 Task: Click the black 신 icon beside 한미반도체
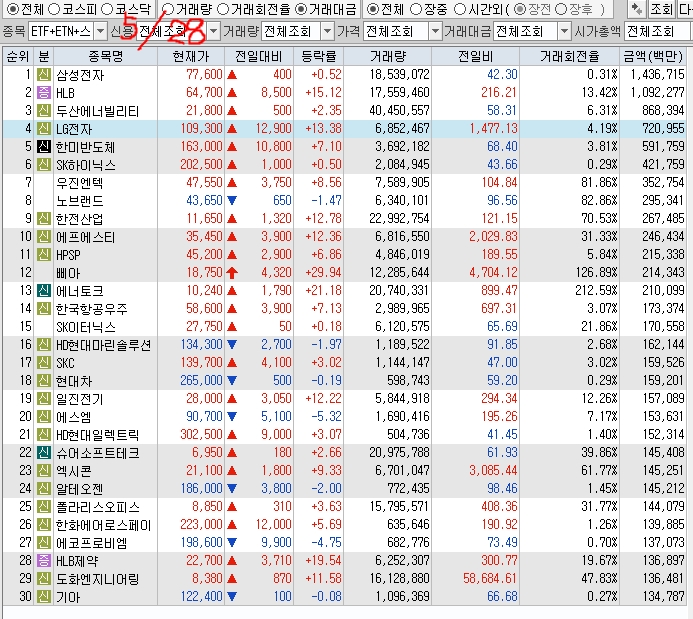[44, 147]
